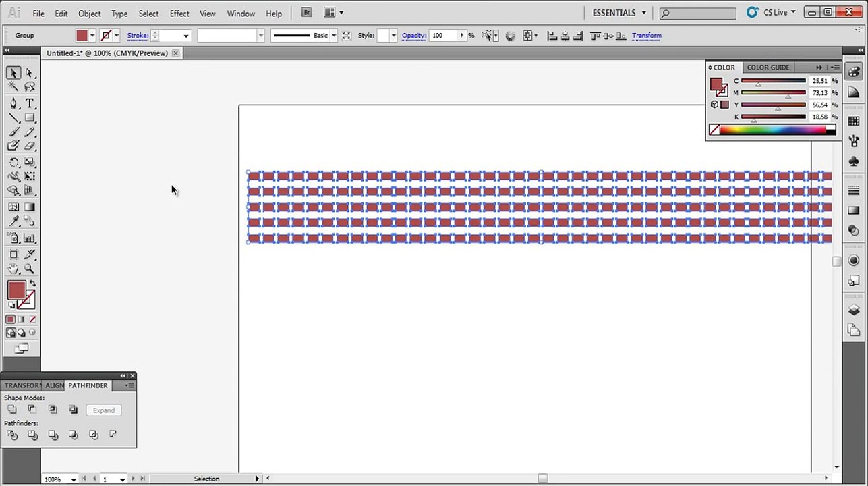Select the Rotate tool
868x486 pixels.
coord(13,163)
